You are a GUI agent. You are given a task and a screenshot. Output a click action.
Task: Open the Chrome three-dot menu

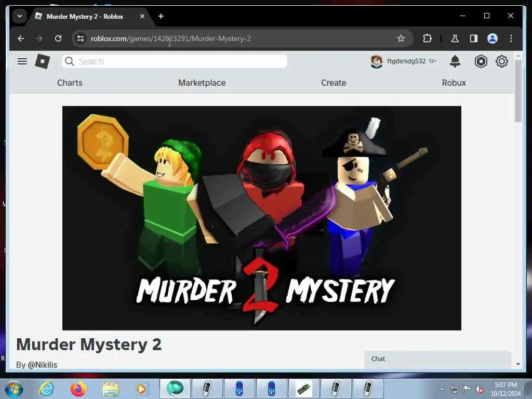coord(511,38)
